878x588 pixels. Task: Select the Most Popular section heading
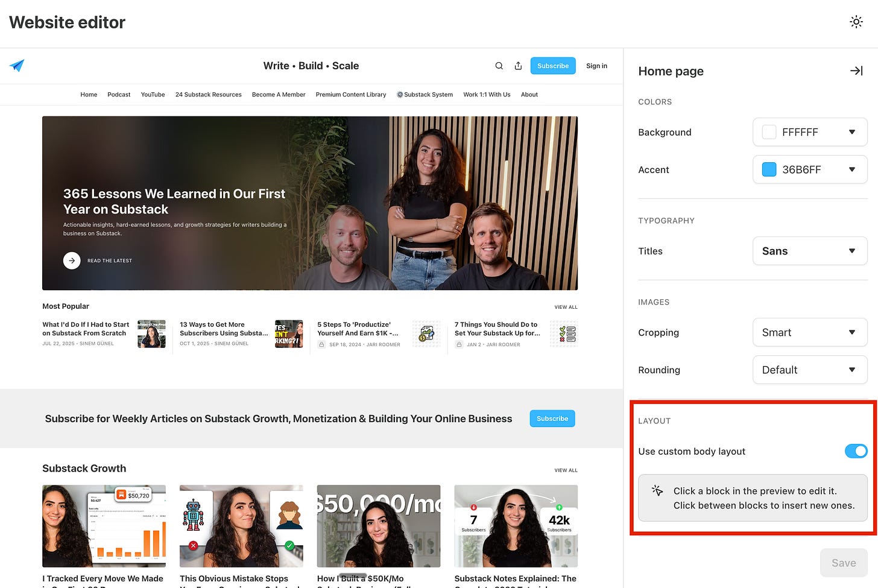pos(66,306)
